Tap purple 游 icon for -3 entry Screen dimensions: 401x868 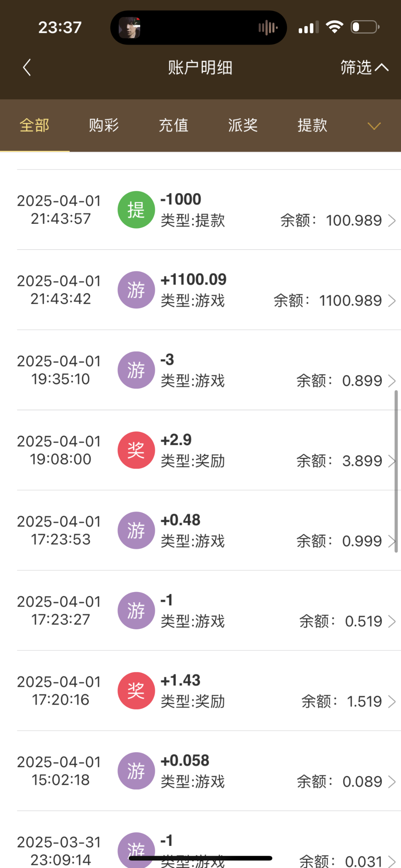tap(136, 370)
